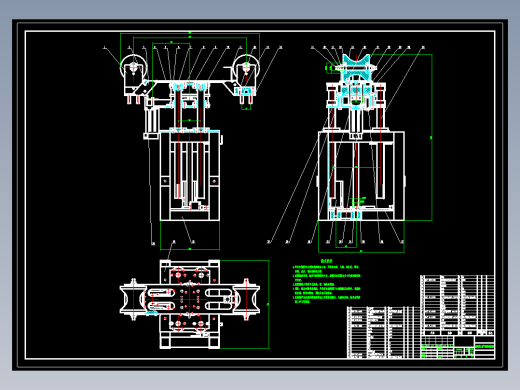Click the cyan V-groove roller in side view
Viewport: 520px width, 390px height.
point(356,68)
